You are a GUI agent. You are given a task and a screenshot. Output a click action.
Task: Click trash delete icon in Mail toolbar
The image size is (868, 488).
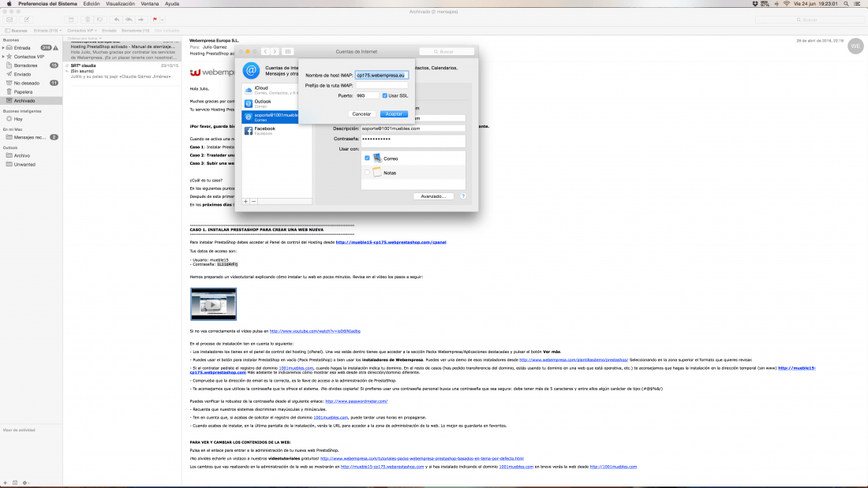point(88,20)
